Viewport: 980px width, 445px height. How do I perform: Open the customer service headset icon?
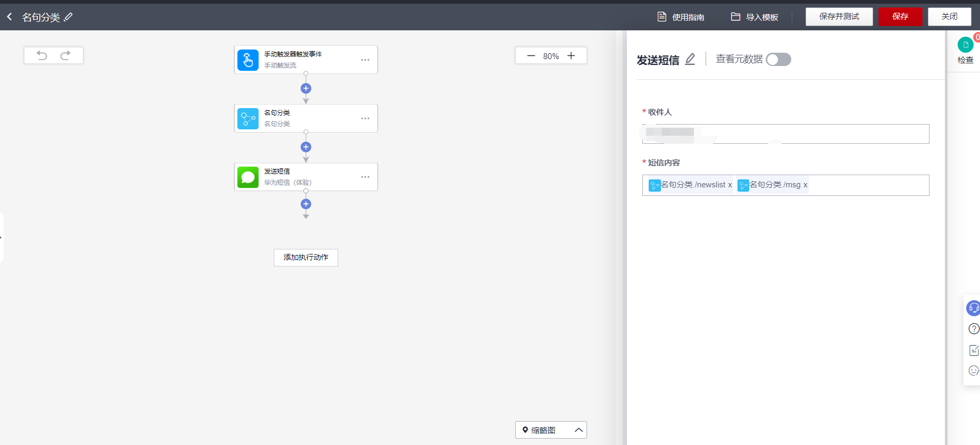coord(973,308)
